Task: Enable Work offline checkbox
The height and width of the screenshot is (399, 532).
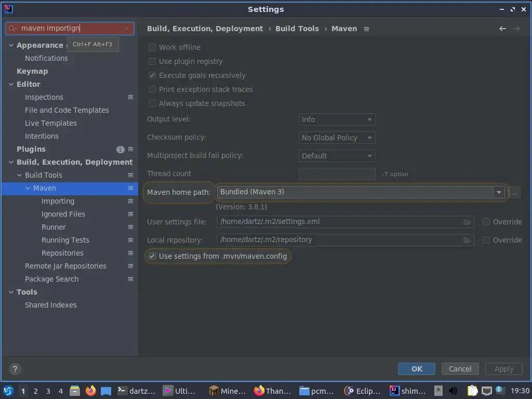Action: (x=152, y=47)
